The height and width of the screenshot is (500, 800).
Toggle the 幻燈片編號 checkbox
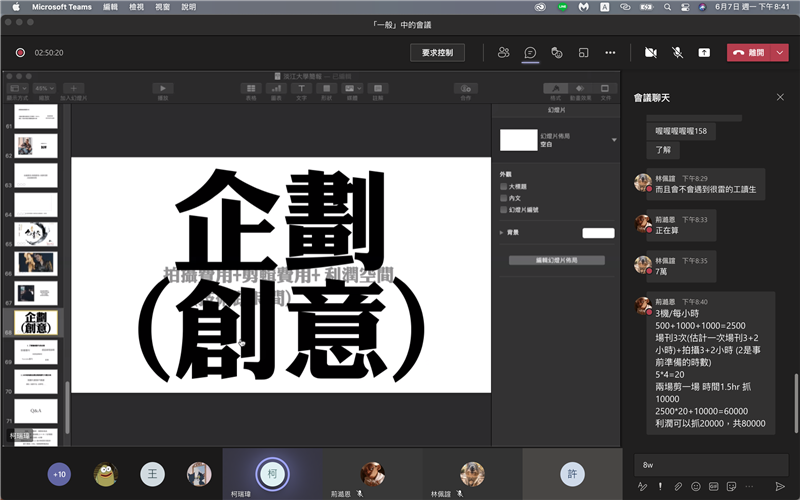[504, 210]
